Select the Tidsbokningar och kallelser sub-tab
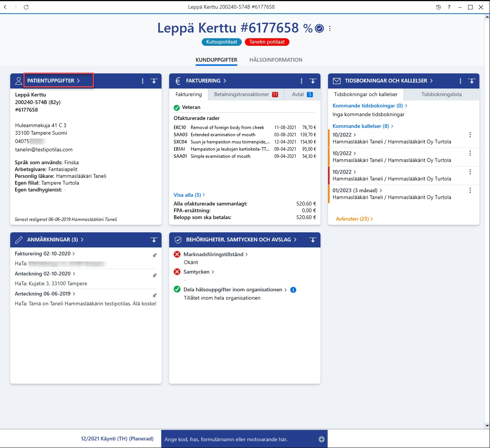This screenshot has height=448, width=490. 366,94
